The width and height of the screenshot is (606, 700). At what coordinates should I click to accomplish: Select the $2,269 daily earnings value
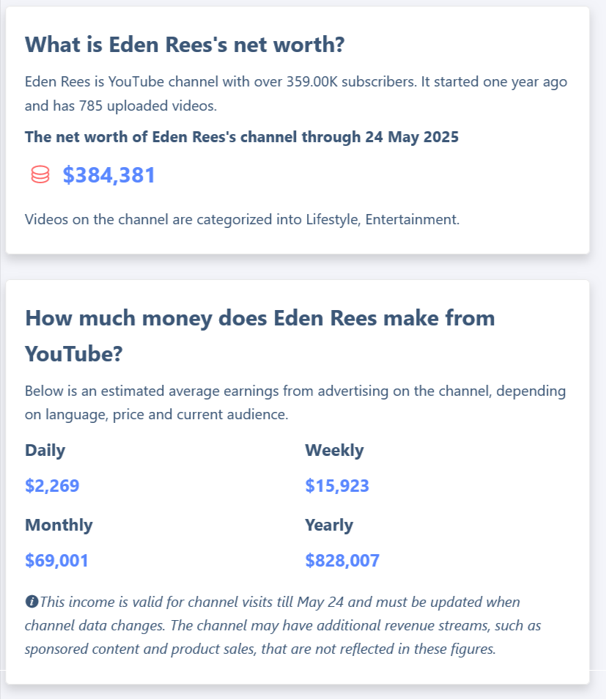point(52,485)
